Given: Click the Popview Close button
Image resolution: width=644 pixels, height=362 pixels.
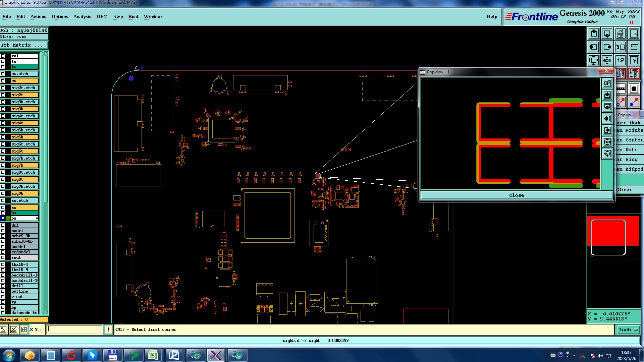Looking at the screenshot, I should [516, 195].
